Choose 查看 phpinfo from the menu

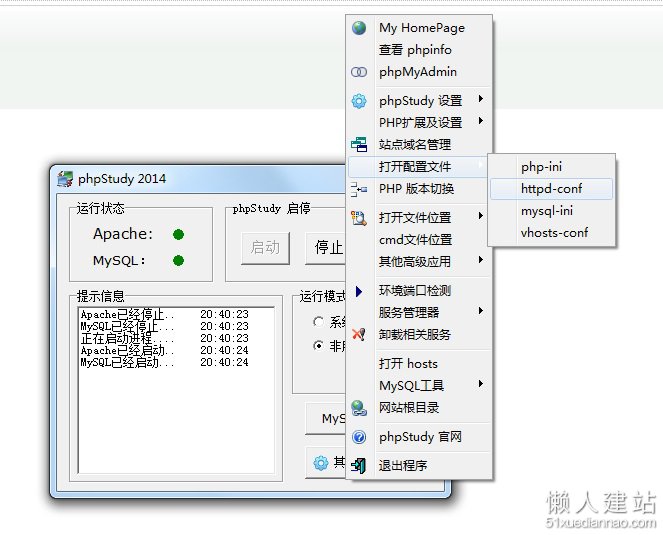(419, 50)
